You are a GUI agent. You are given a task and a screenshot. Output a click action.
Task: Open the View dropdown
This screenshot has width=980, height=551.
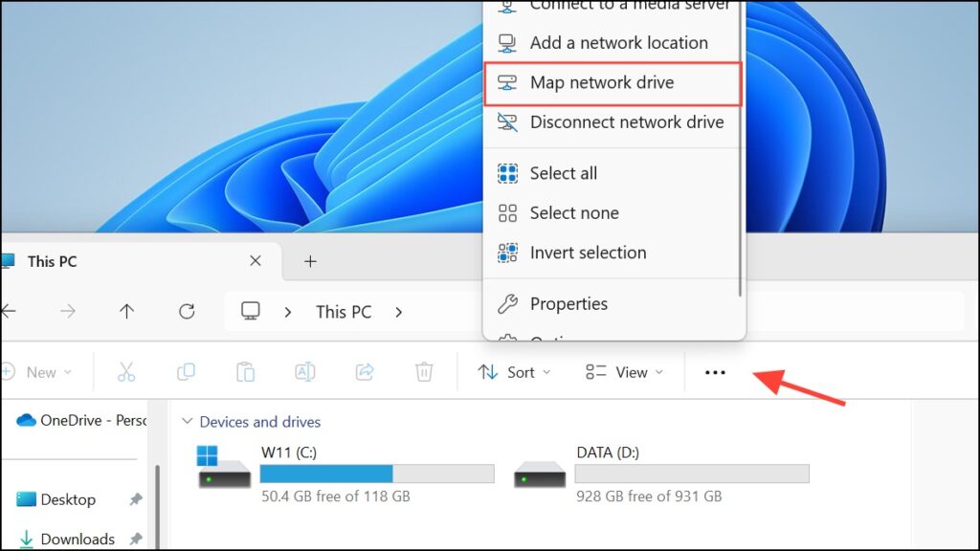624,372
